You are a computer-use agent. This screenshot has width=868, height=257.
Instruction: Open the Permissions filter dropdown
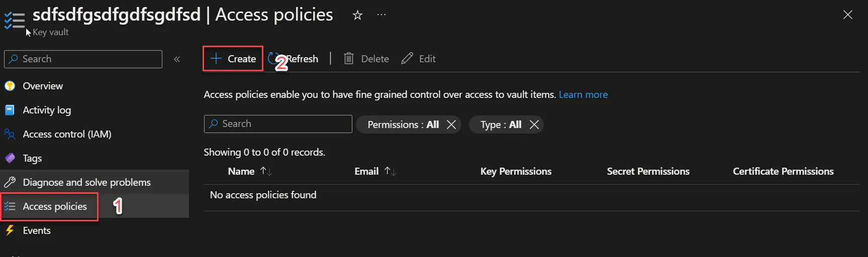click(x=403, y=124)
